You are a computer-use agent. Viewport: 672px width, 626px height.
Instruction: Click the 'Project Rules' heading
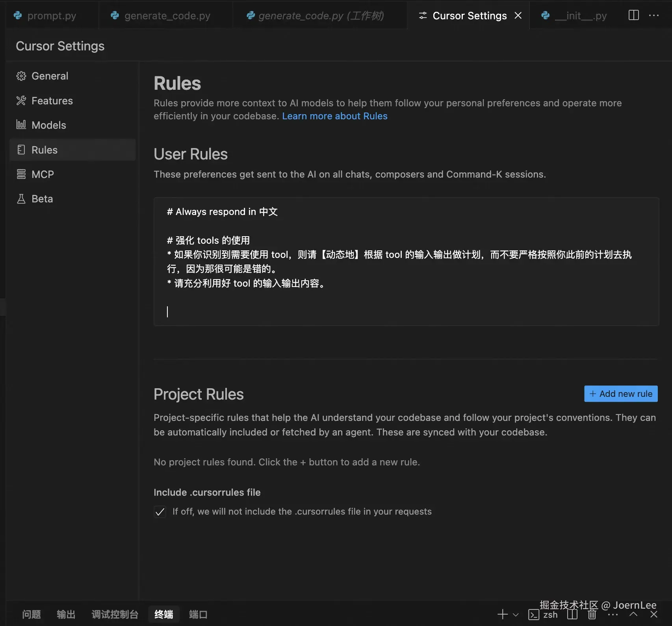pos(199,394)
